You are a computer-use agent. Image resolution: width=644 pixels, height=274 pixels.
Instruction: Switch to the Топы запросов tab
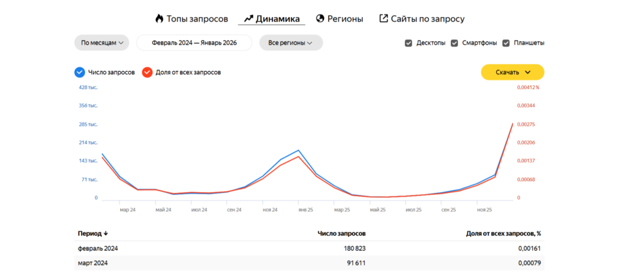pyautogui.click(x=197, y=19)
